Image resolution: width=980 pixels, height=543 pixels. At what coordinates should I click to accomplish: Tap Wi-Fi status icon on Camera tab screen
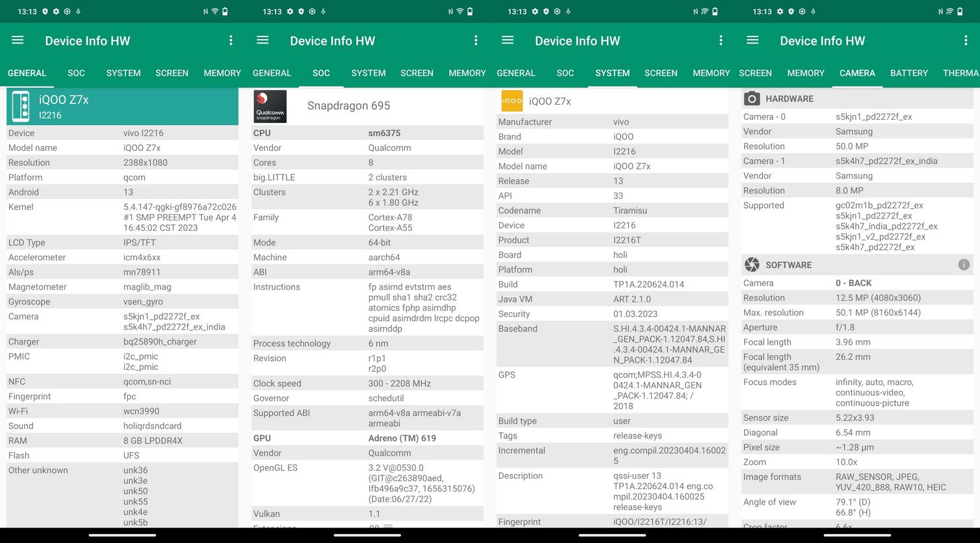click(949, 11)
